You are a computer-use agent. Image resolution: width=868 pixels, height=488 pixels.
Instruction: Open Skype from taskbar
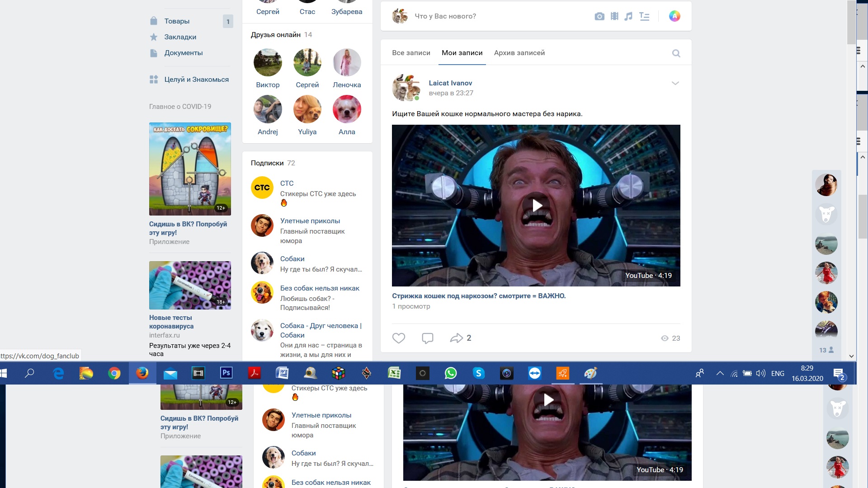[x=479, y=373]
